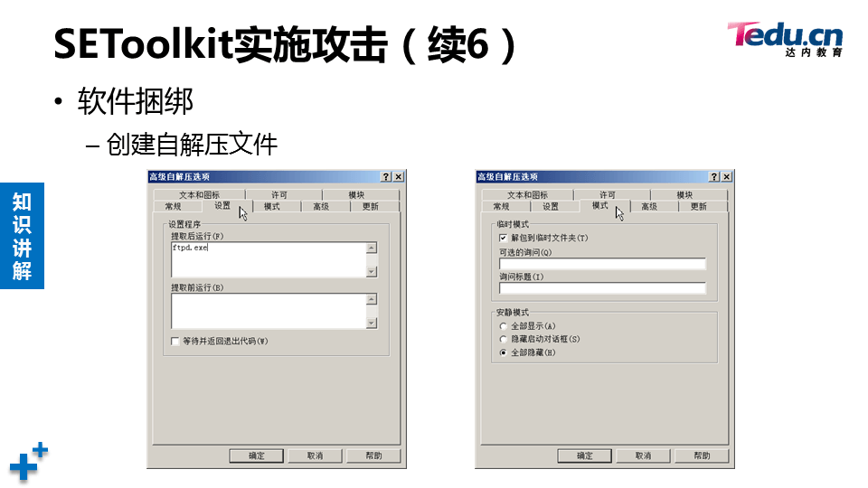Click 帮助 button in 临时模式 dialog
This screenshot has width=868, height=488.
[x=702, y=455]
